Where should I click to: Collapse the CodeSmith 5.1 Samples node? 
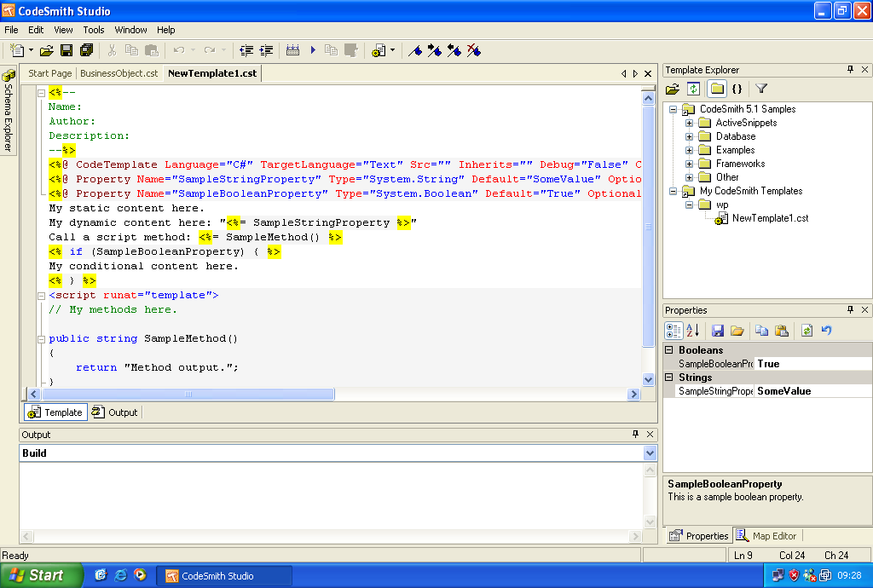coord(673,110)
